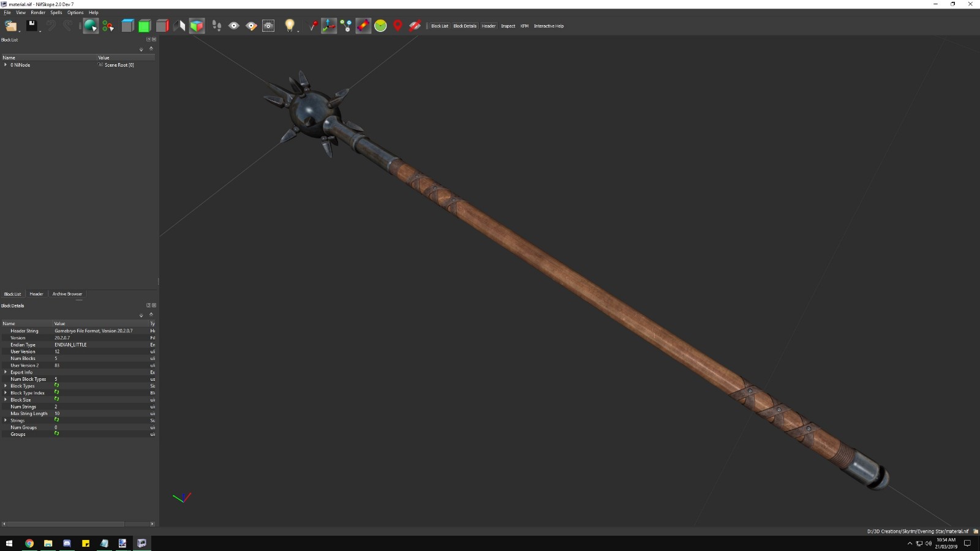Click the Inspect button in toolbar
Image resolution: width=980 pixels, height=551 pixels.
(x=508, y=26)
